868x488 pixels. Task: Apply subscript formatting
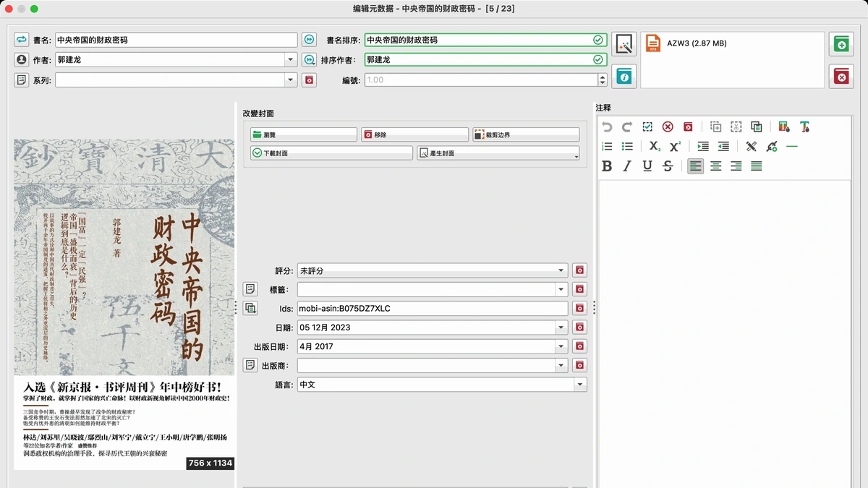[x=655, y=146]
